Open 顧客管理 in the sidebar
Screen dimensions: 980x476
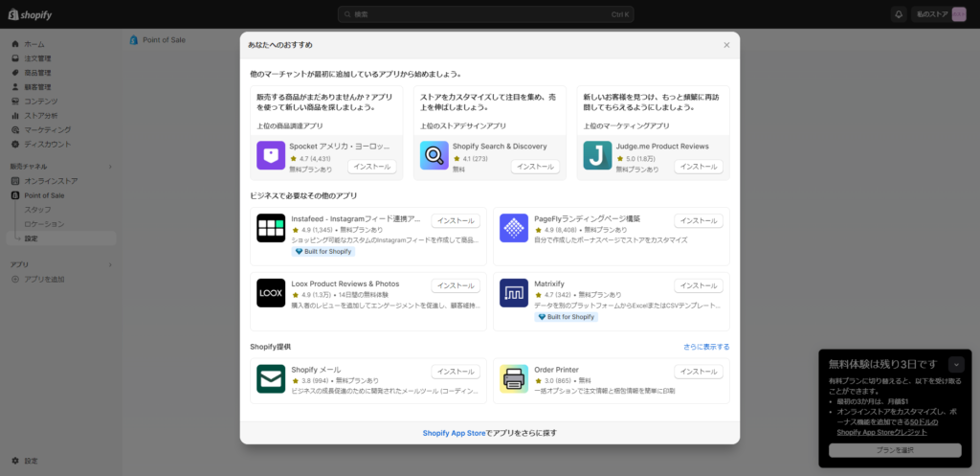[x=61, y=87]
